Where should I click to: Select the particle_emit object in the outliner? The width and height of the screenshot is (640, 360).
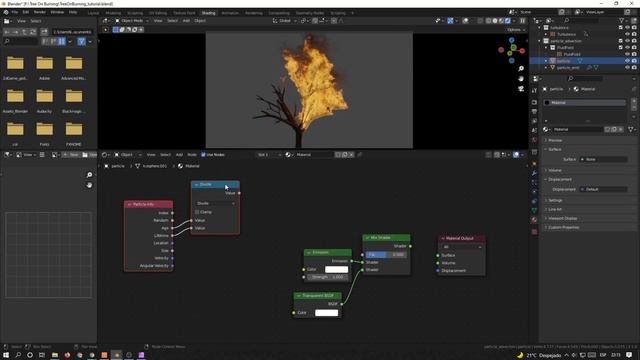click(x=568, y=67)
